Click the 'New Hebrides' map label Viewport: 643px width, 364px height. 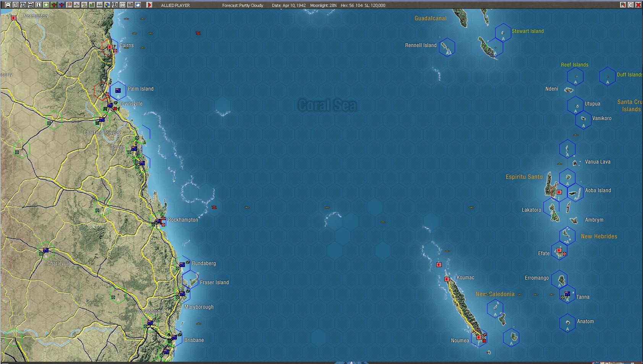599,236
